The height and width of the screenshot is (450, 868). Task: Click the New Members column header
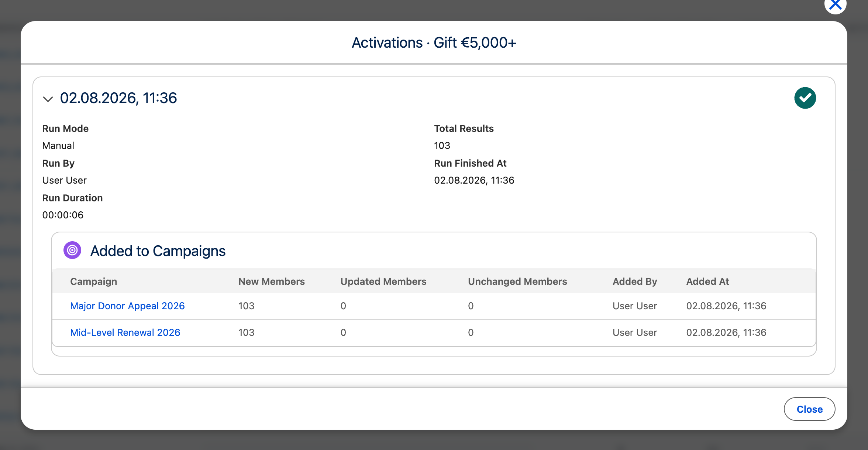click(x=272, y=282)
